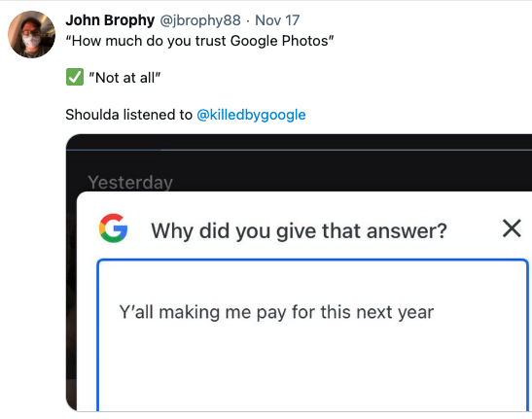
Task: Click empty space below the typed feedback
Action: click(x=312, y=367)
